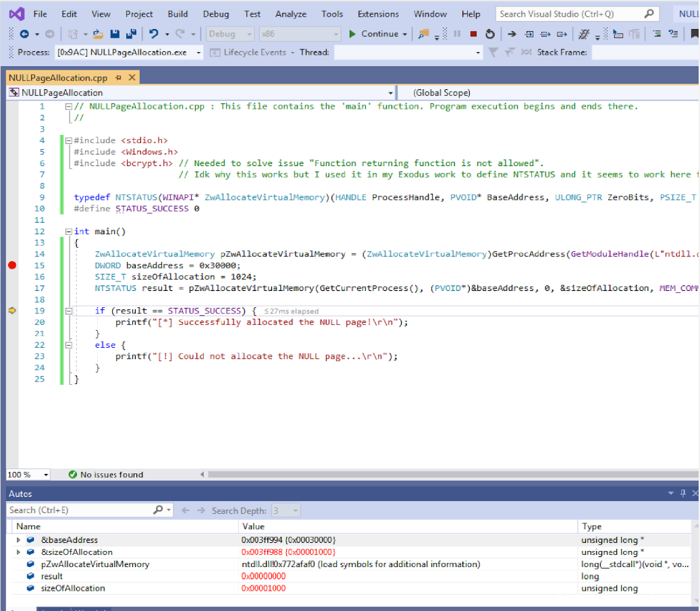The height and width of the screenshot is (611, 700).
Task: Click Show Next Statement arrow icon
Action: point(512,34)
